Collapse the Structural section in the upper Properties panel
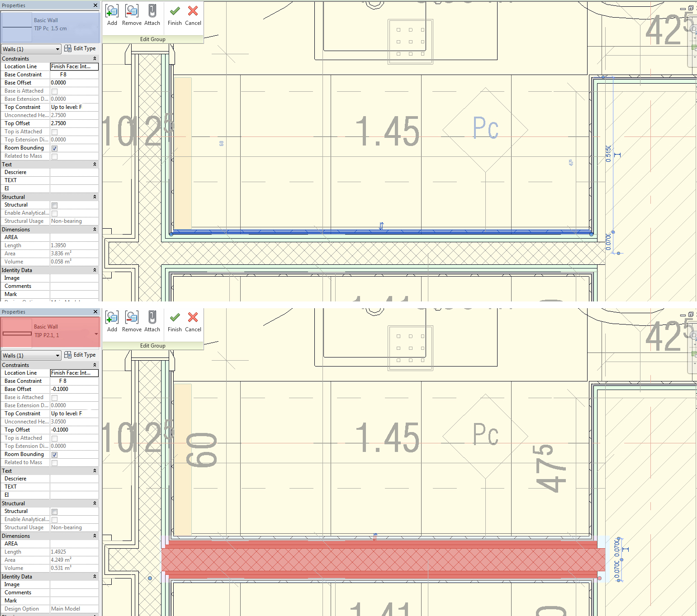Image resolution: width=697 pixels, height=616 pixels. tap(95, 197)
